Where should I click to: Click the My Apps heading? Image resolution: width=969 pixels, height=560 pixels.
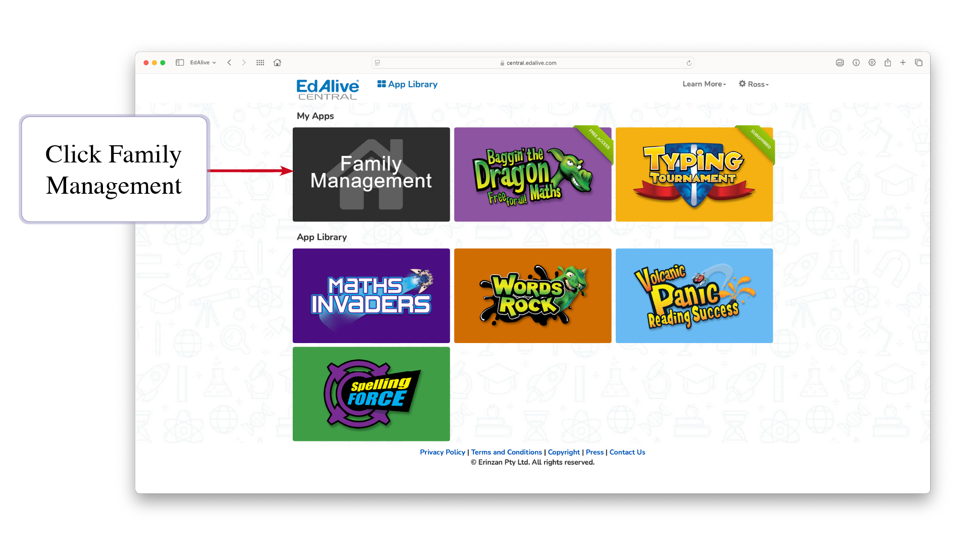point(315,116)
